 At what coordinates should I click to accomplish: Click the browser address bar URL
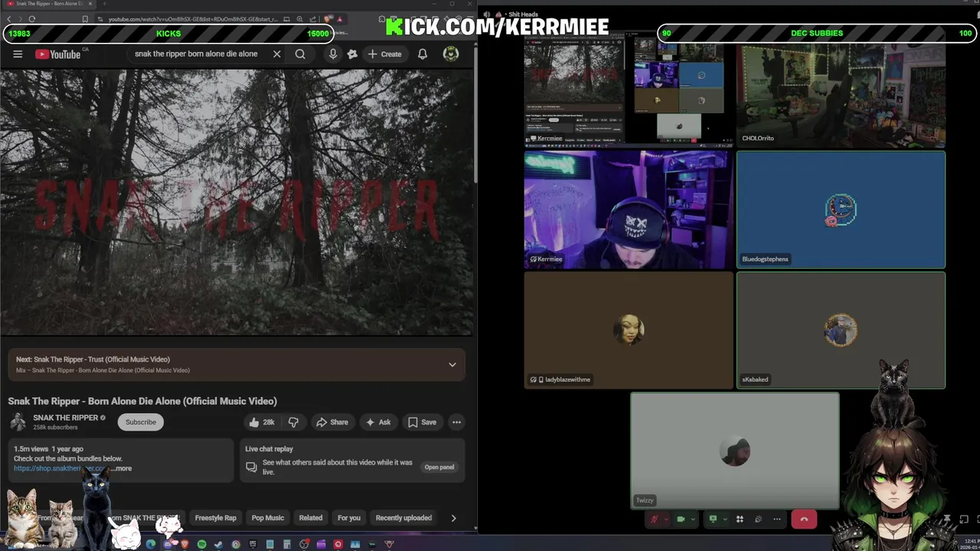point(194,19)
